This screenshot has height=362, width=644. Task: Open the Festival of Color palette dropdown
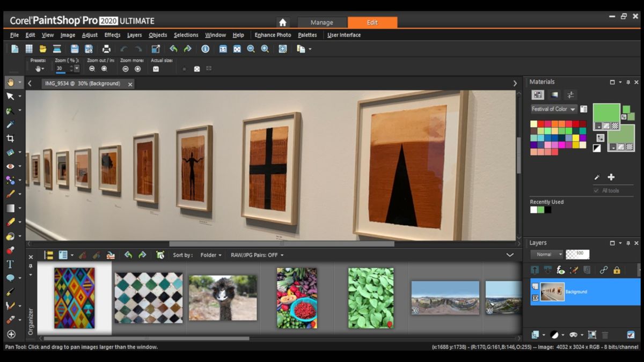pyautogui.click(x=553, y=109)
